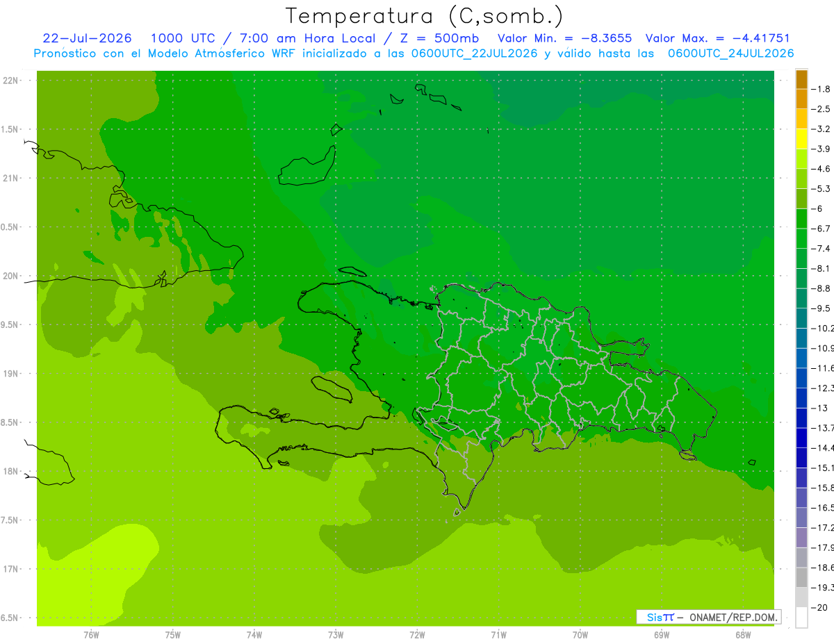Image resolution: width=834 pixels, height=644 pixels.
Task: Select the '73W' longitude label
Action: (336, 634)
